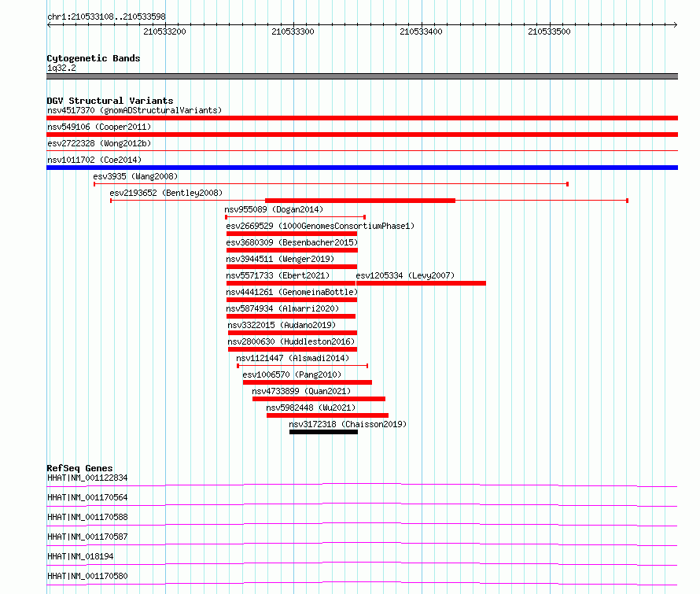Open transcript HHAT|NM_001170587
Screen dimensions: 700x594
tap(87, 537)
